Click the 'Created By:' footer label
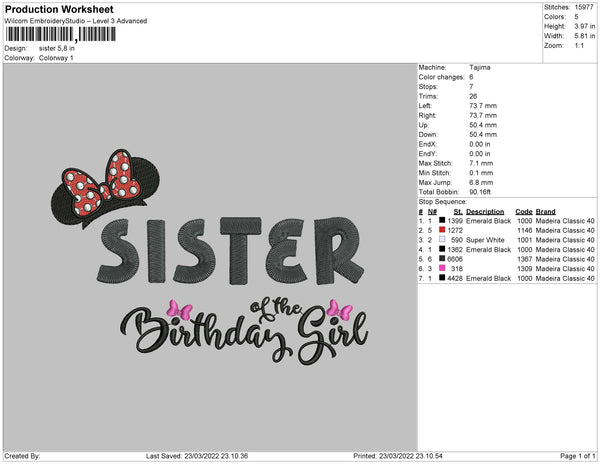This screenshot has width=600, height=464. 22,456
